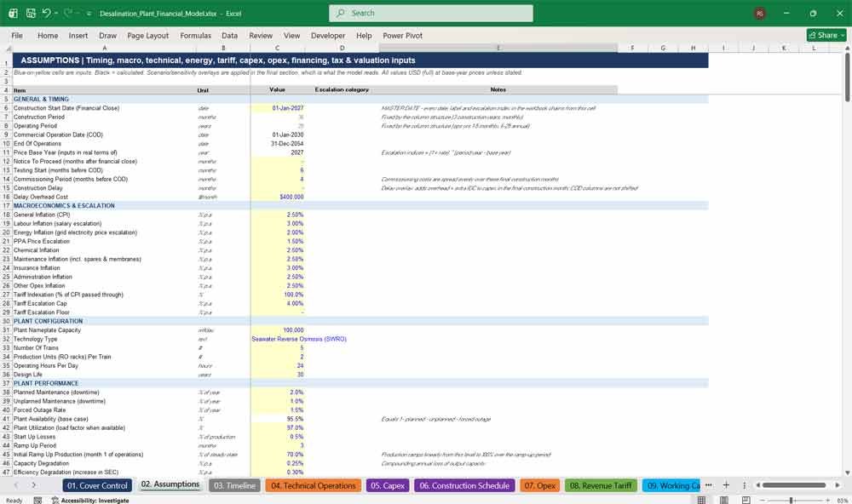Select column A header
The width and height of the screenshot is (852, 504).
(x=104, y=49)
